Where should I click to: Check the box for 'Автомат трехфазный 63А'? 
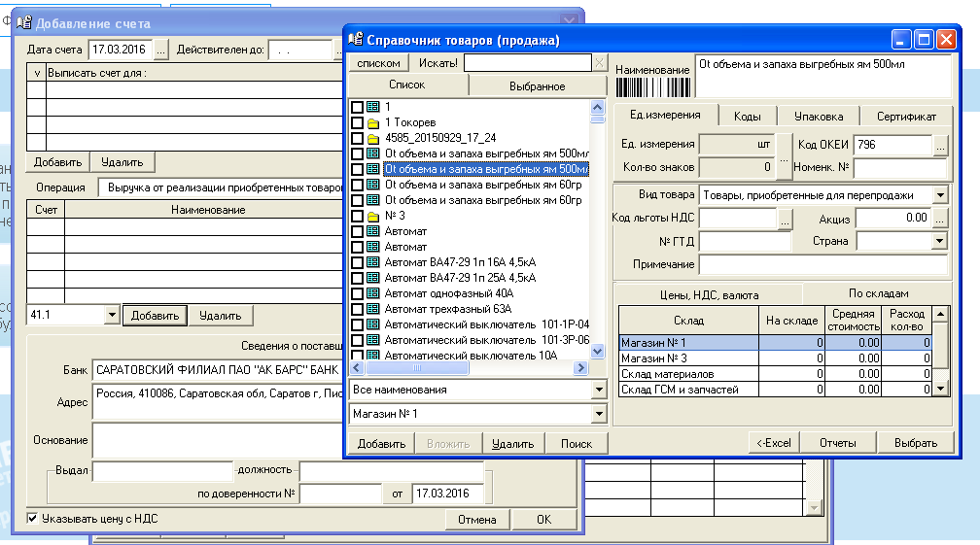click(x=357, y=309)
